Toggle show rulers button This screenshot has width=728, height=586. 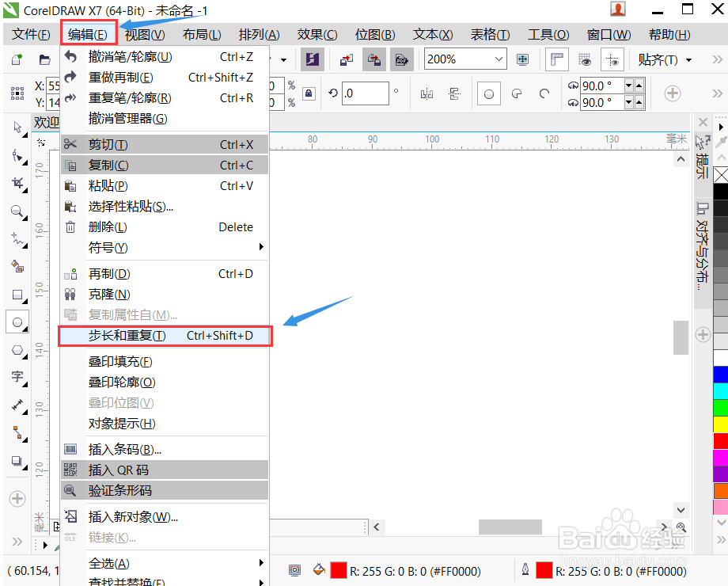click(556, 59)
